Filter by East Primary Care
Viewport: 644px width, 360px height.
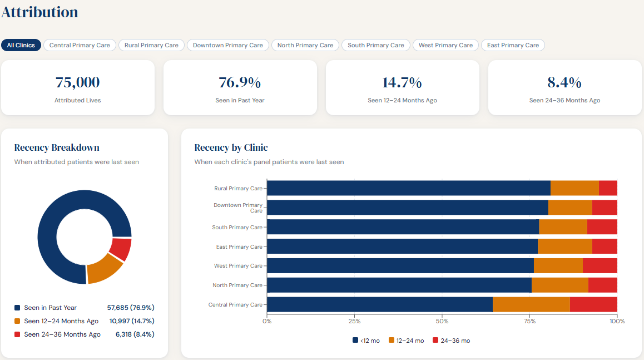(x=512, y=45)
